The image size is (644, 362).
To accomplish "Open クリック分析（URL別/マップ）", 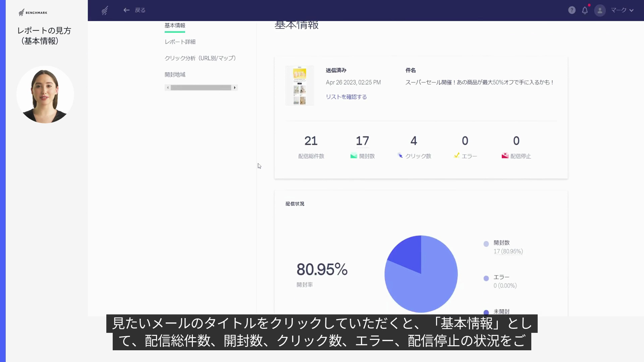I will click(200, 58).
